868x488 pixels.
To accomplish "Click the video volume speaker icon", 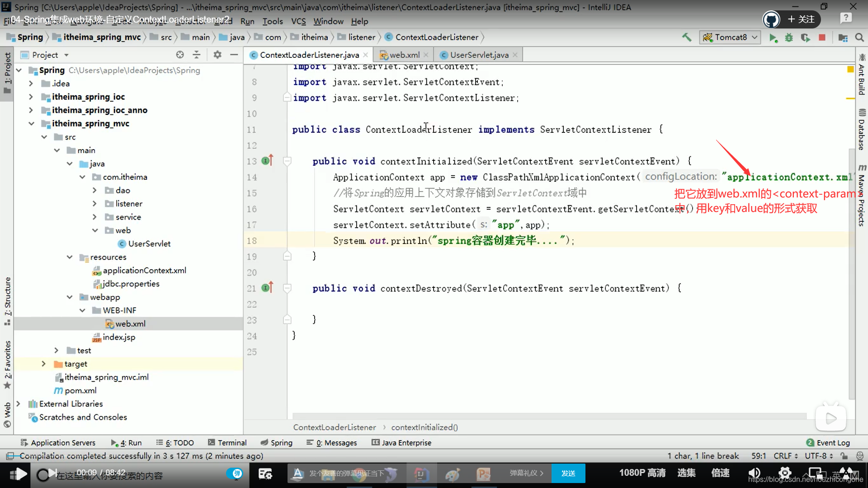I will coord(754,473).
